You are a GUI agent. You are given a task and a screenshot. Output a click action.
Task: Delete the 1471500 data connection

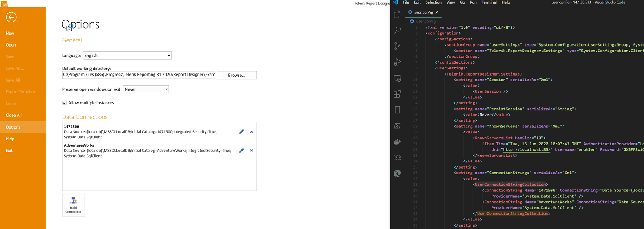point(251,132)
